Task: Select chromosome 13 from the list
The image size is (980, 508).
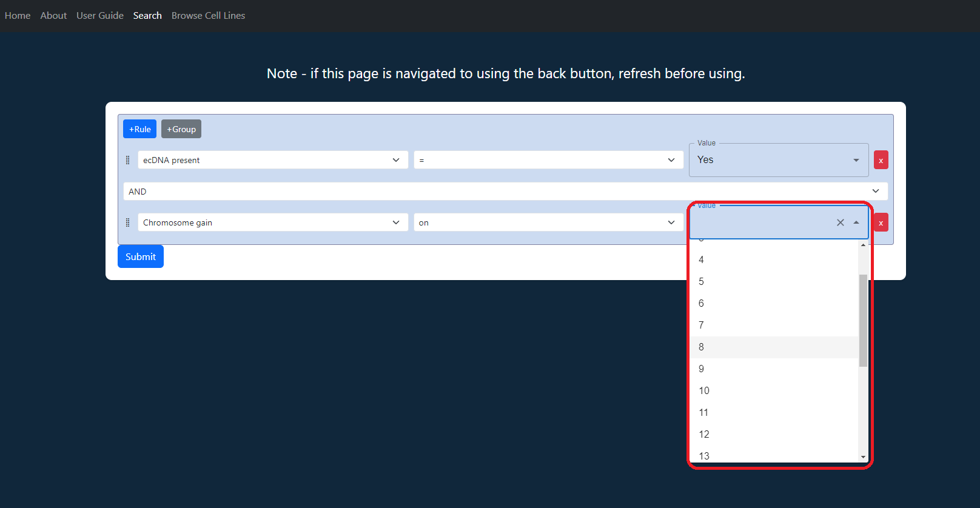Action: 774,455
